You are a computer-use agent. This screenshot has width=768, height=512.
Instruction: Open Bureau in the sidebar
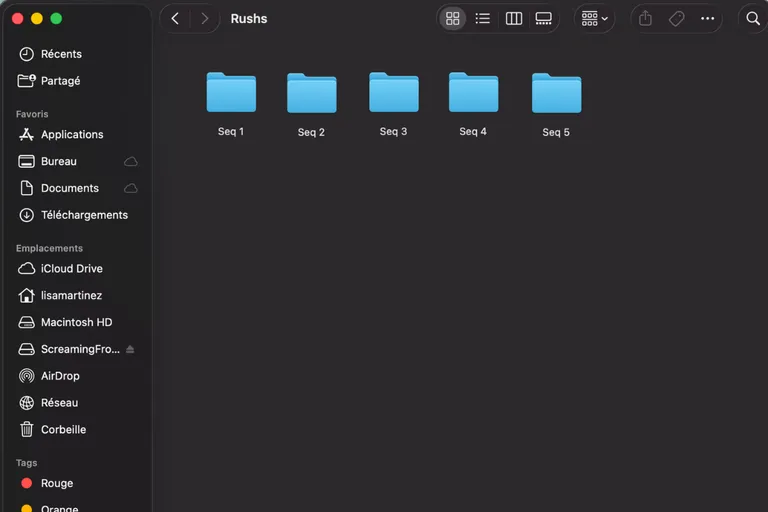pyautogui.click(x=77, y=161)
